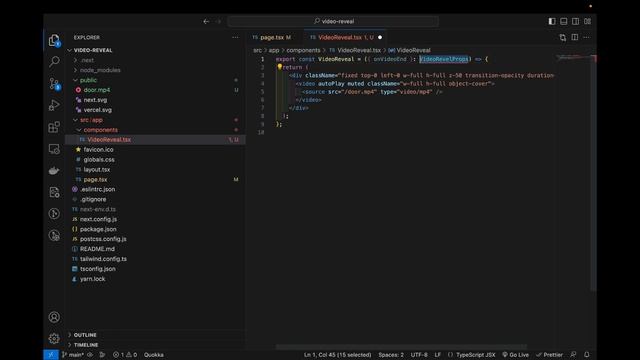Open editor More Actions ellipsis
Image resolution: width=640 pixels, height=360 pixels.
point(587,38)
